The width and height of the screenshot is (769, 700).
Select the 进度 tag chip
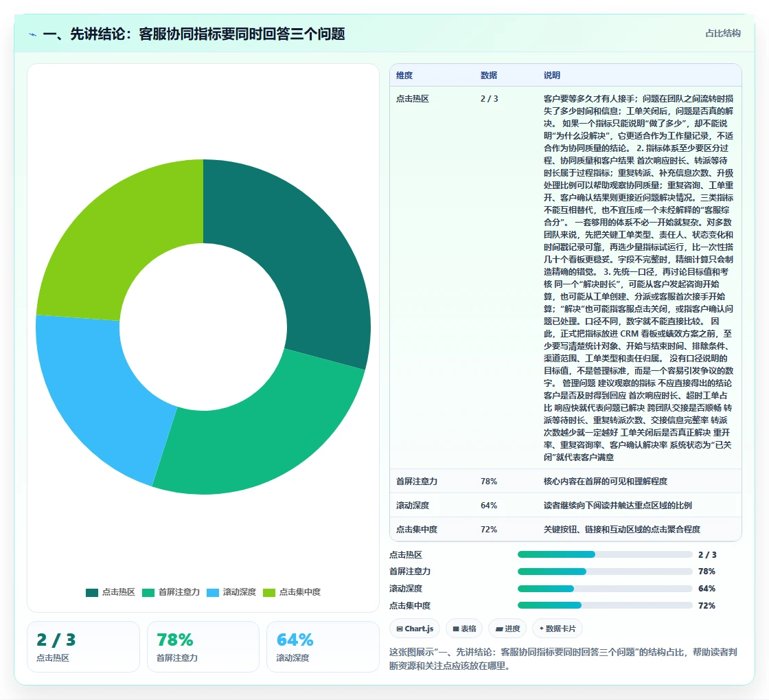507,629
